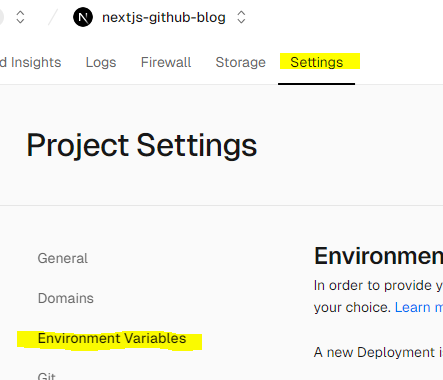The height and width of the screenshot is (380, 443).
Task: Open the project switcher chevron beside nextjs-github-blog
Action: click(241, 17)
